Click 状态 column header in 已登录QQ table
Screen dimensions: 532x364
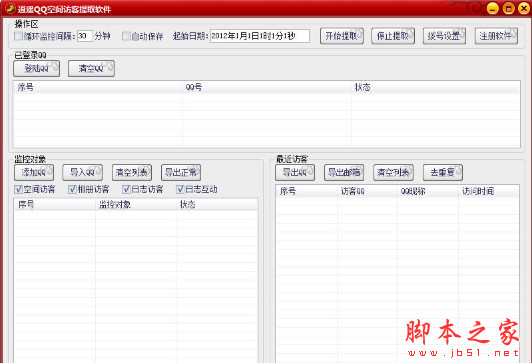(x=436, y=88)
